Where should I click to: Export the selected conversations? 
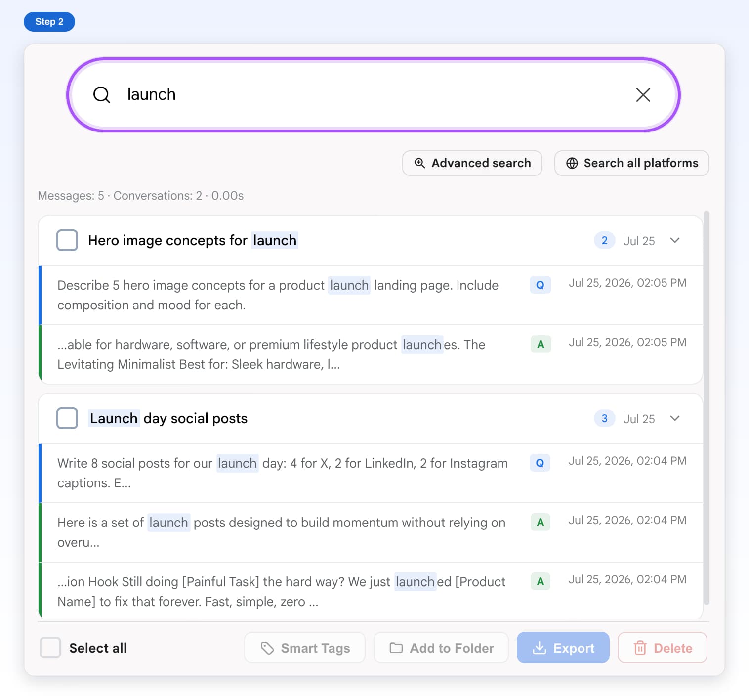coord(563,648)
